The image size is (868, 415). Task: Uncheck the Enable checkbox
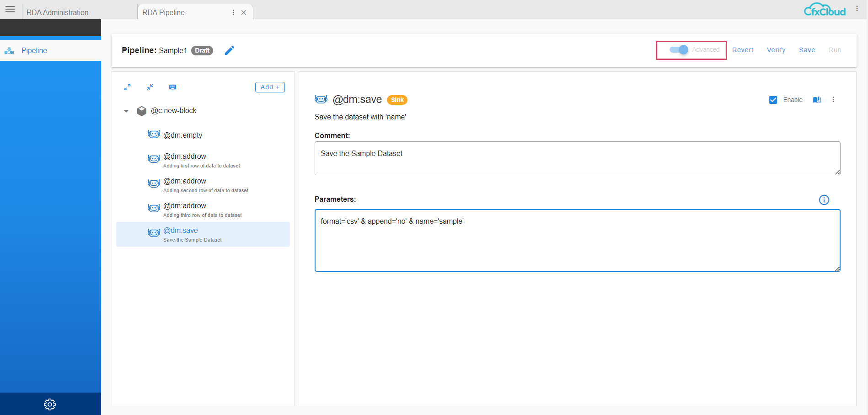click(773, 100)
